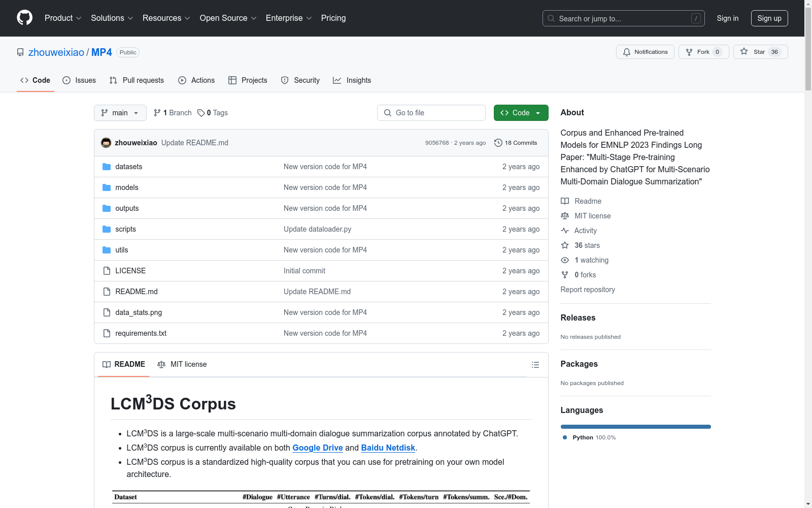
Task: Open the datasets folder
Action: pyautogui.click(x=129, y=167)
